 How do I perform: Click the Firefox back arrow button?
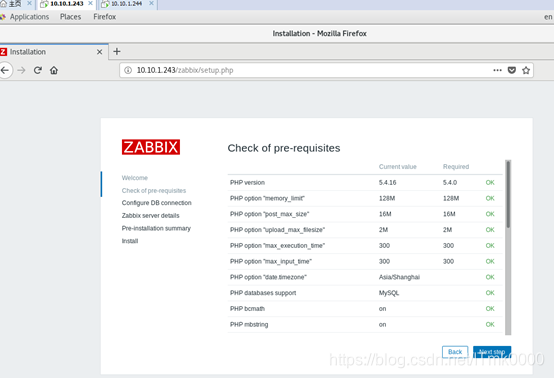point(5,70)
